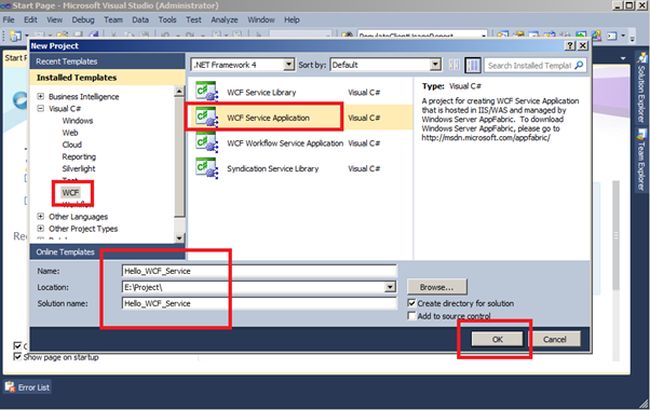Click New Project toolbar icon in Visual Studio
Image resolution: width=650 pixels, height=410 pixels.
(15, 36)
